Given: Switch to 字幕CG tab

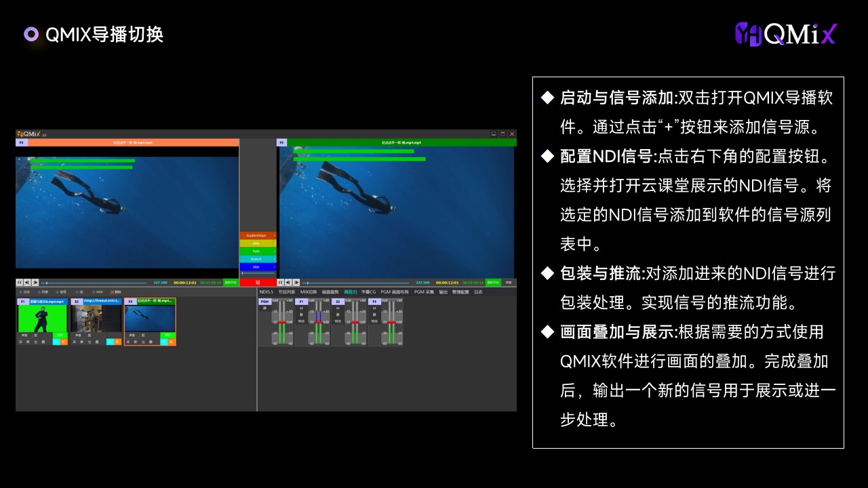Looking at the screenshot, I should pyautogui.click(x=368, y=292).
